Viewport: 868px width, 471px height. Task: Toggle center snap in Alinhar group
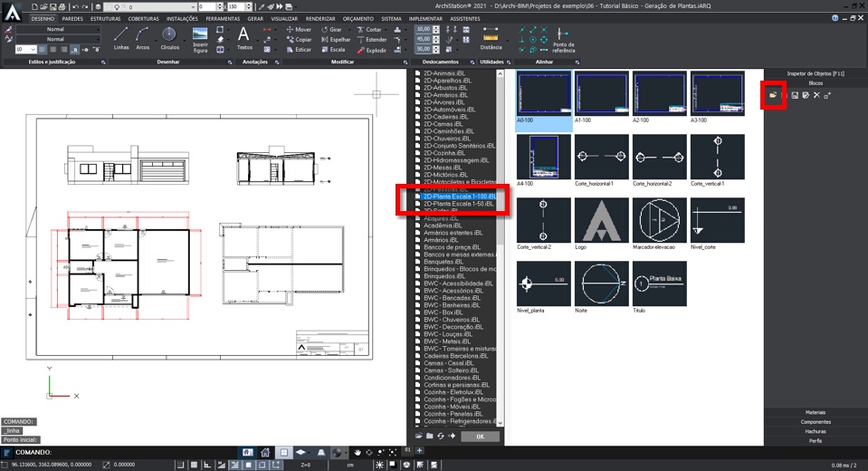click(532, 39)
